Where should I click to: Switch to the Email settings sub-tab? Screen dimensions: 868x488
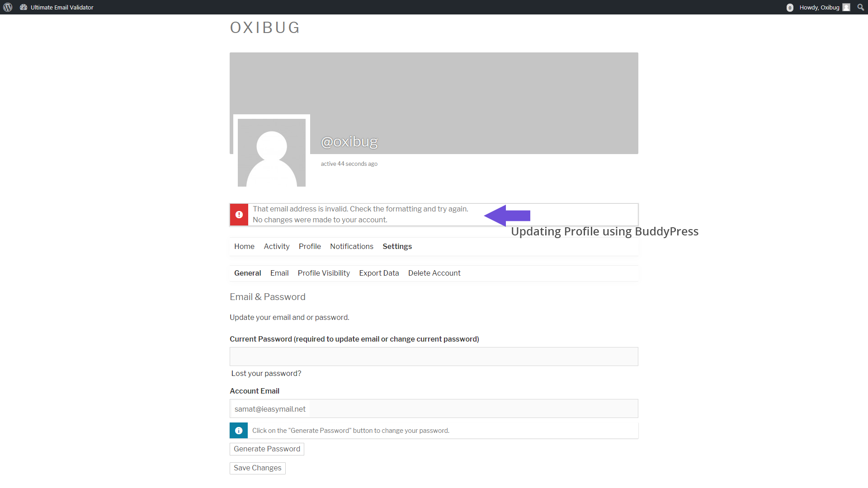coord(279,273)
